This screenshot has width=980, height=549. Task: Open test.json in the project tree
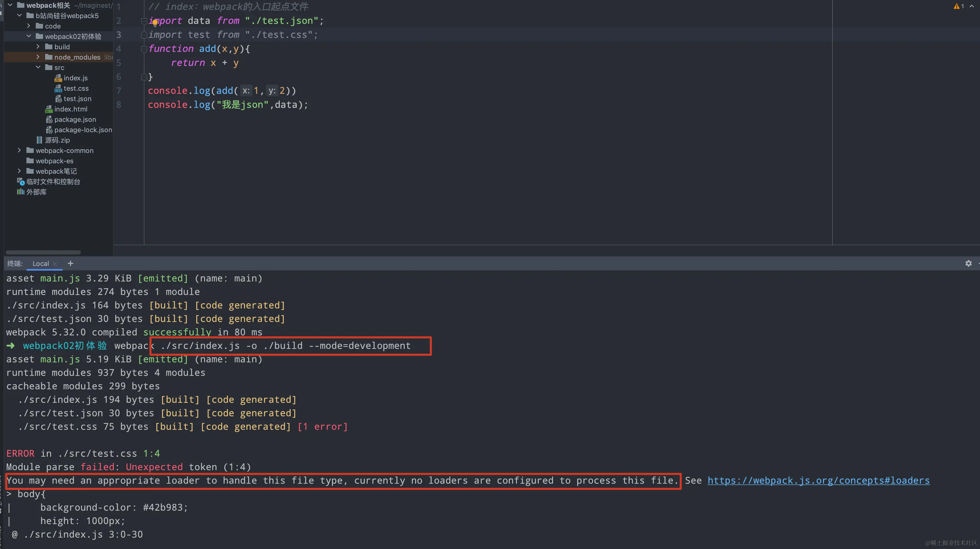coord(77,99)
